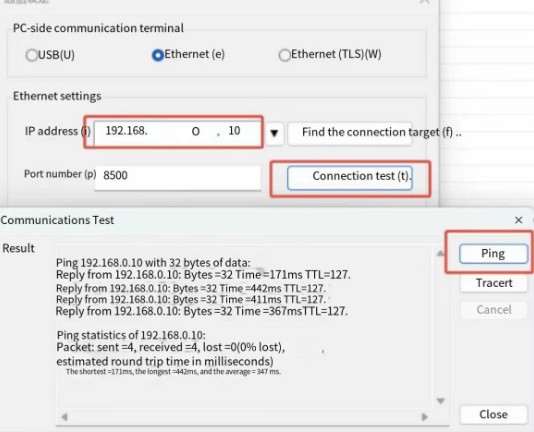Click the last octet '10' in IP address
Screen dimensions: 534x432
234,131
